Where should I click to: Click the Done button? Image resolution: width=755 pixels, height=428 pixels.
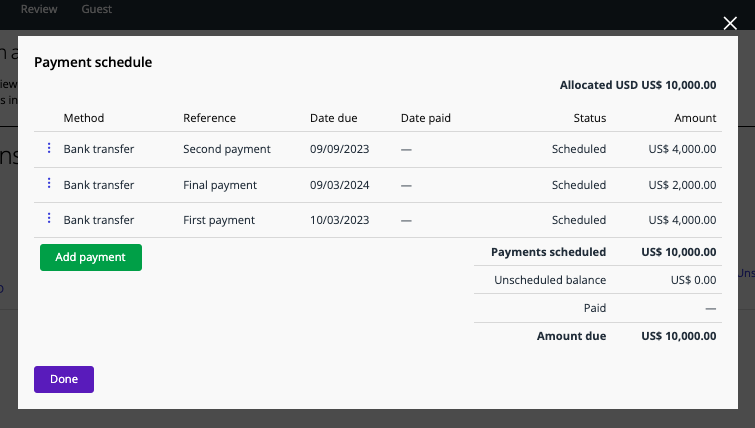pyautogui.click(x=64, y=379)
